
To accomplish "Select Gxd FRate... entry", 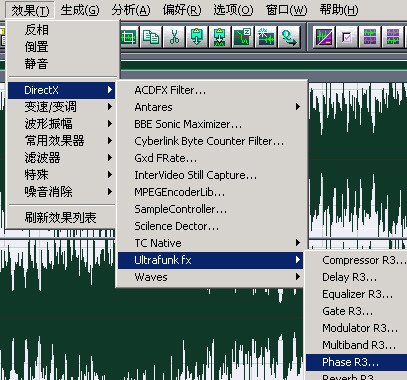I will (211, 158).
